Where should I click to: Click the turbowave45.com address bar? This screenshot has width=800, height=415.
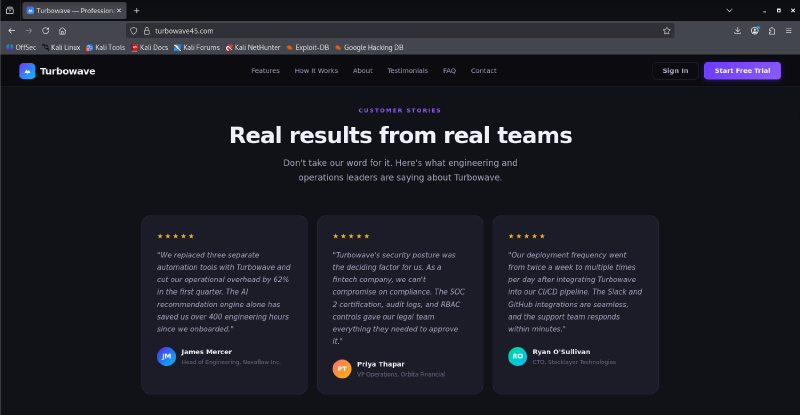tap(400, 31)
